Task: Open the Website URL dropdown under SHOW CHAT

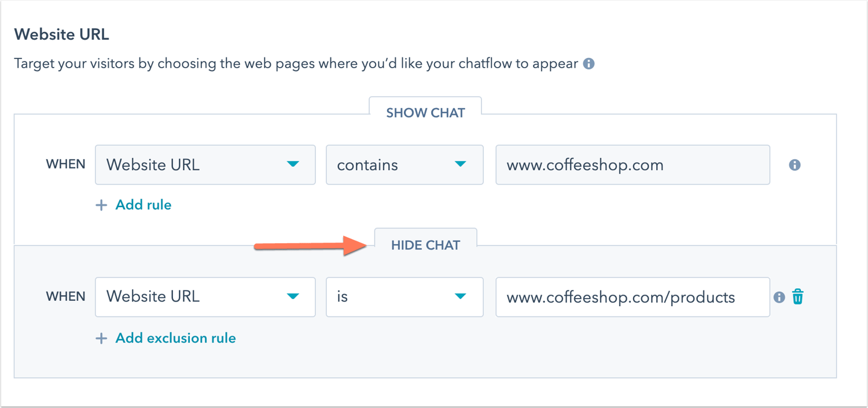Action: click(x=205, y=164)
